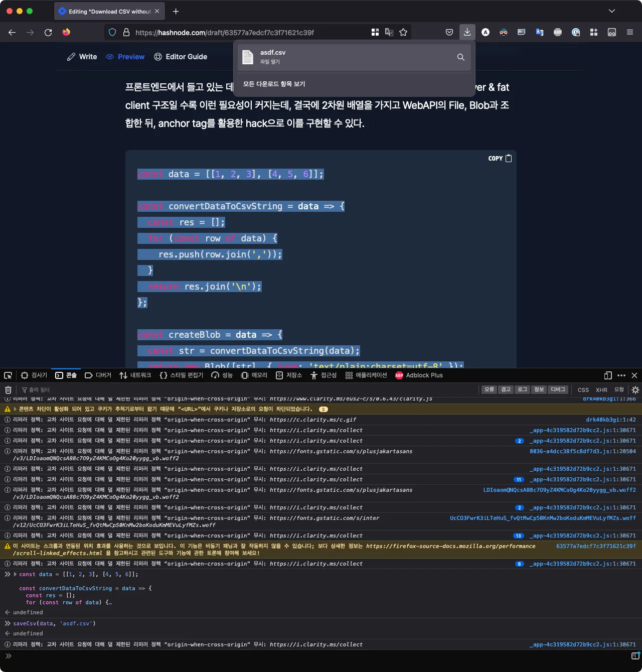Toggle the 경고 (warnings) filter

(x=506, y=389)
